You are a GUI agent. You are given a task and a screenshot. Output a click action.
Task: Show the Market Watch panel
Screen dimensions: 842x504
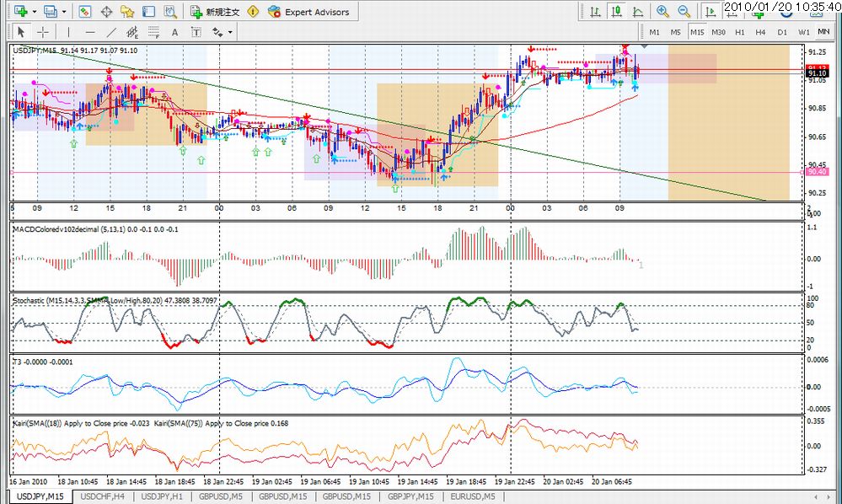click(85, 11)
